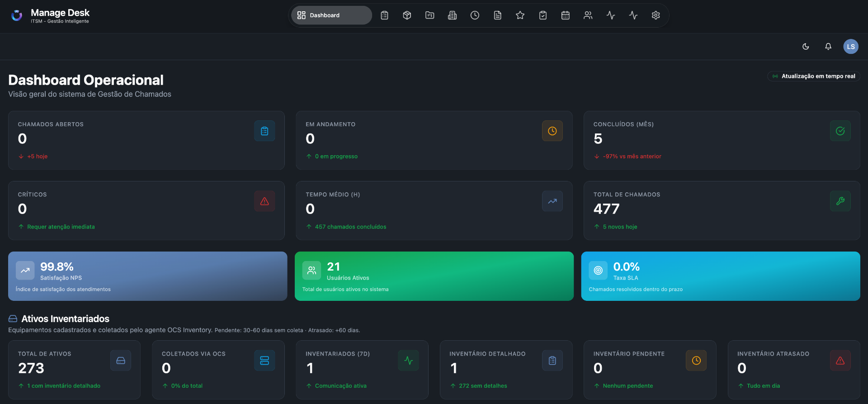The width and height of the screenshot is (868, 404).
Task: Click the 477 total de chamados value
Action: point(607,209)
